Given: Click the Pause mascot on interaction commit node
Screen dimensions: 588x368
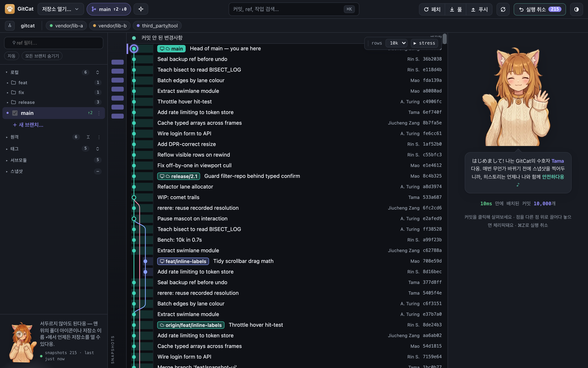Looking at the screenshot, I should 134,219.
